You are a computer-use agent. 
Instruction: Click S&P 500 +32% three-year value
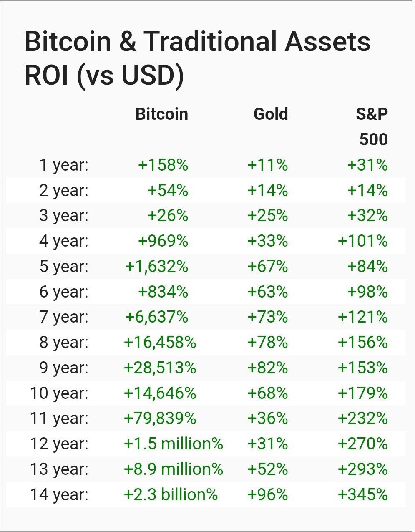point(368,216)
